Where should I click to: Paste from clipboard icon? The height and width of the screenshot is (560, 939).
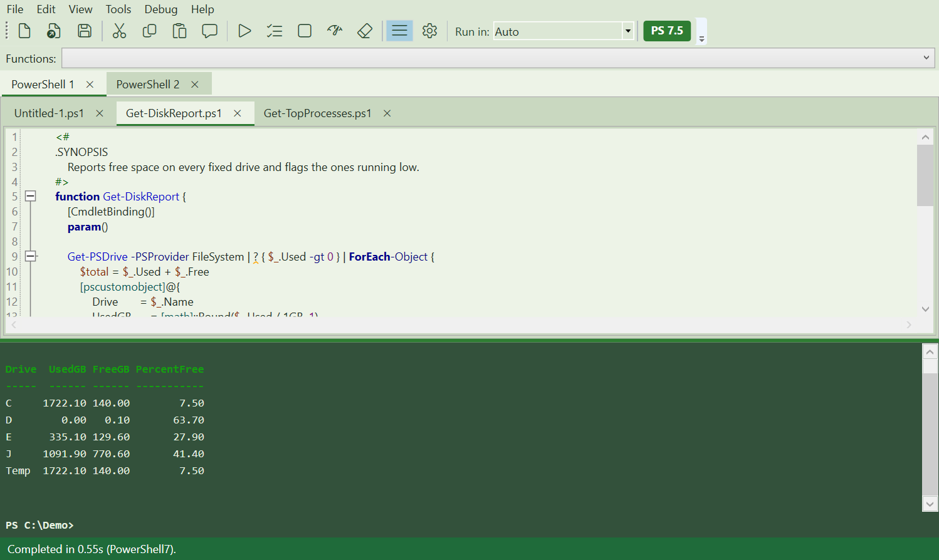click(179, 31)
